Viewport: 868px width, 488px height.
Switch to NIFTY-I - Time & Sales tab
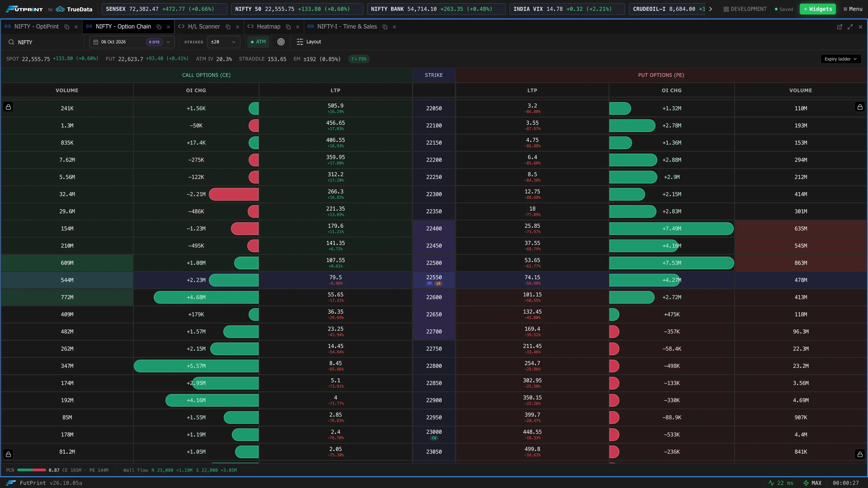click(347, 27)
